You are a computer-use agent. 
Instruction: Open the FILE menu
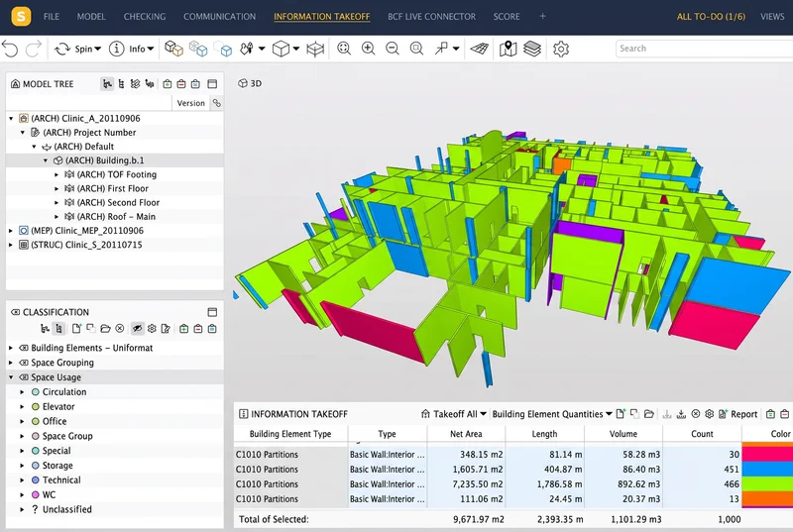click(x=52, y=16)
